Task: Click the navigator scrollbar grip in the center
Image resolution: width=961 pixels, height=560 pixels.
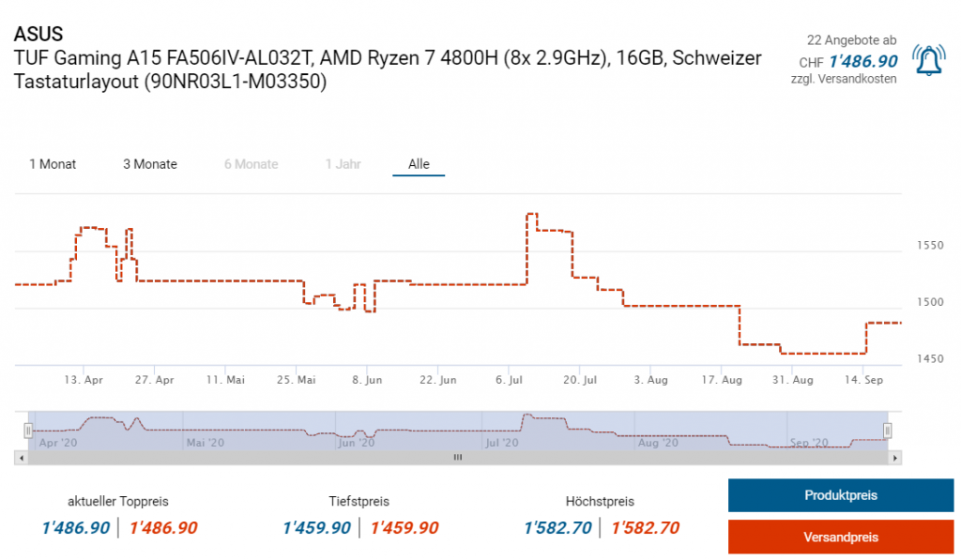Action: (x=458, y=458)
